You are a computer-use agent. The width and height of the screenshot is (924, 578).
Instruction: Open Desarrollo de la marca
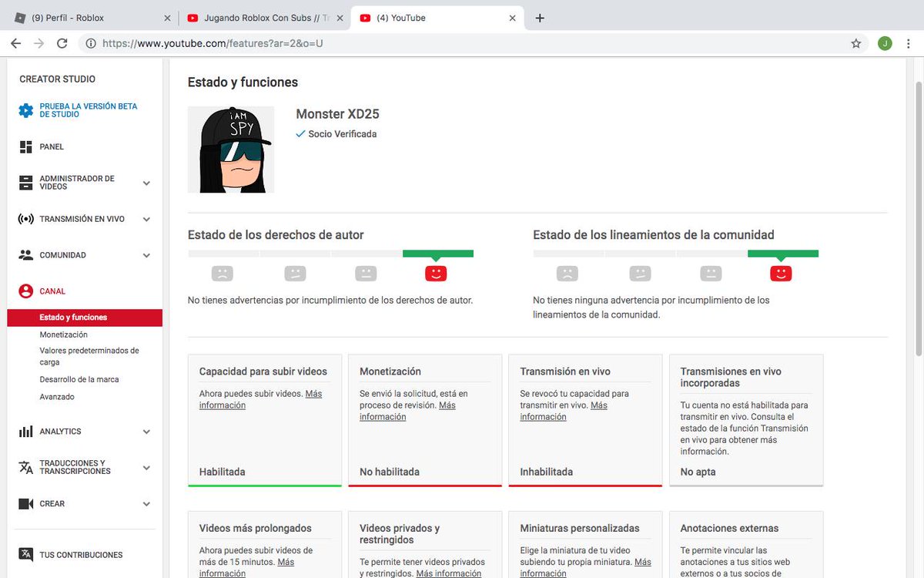click(79, 380)
